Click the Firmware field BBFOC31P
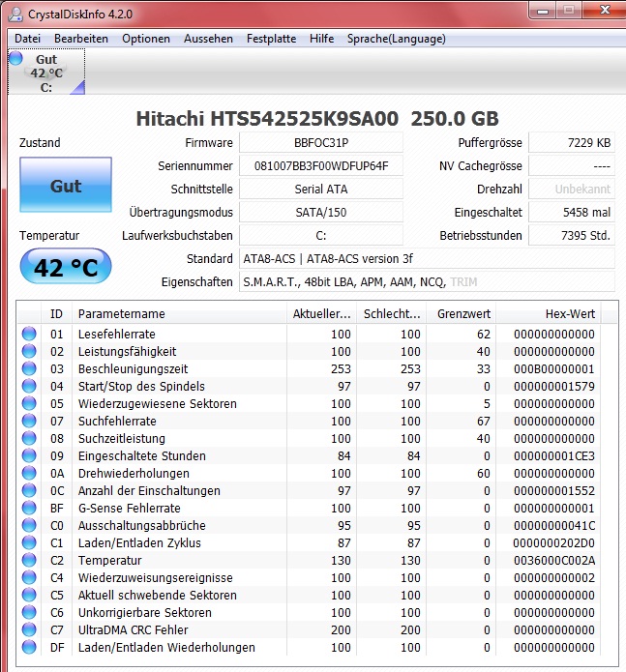This screenshot has width=626, height=672. point(320,143)
